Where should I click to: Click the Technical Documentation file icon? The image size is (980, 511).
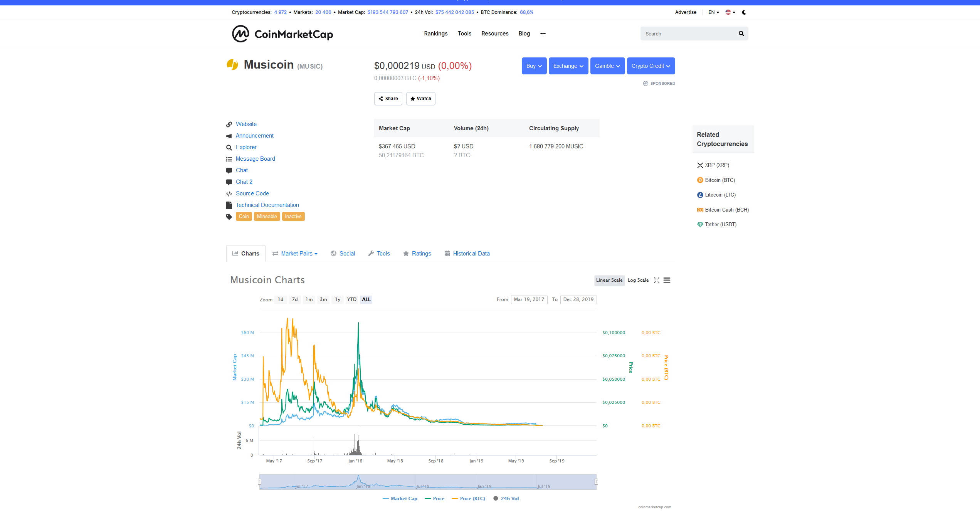click(x=229, y=205)
